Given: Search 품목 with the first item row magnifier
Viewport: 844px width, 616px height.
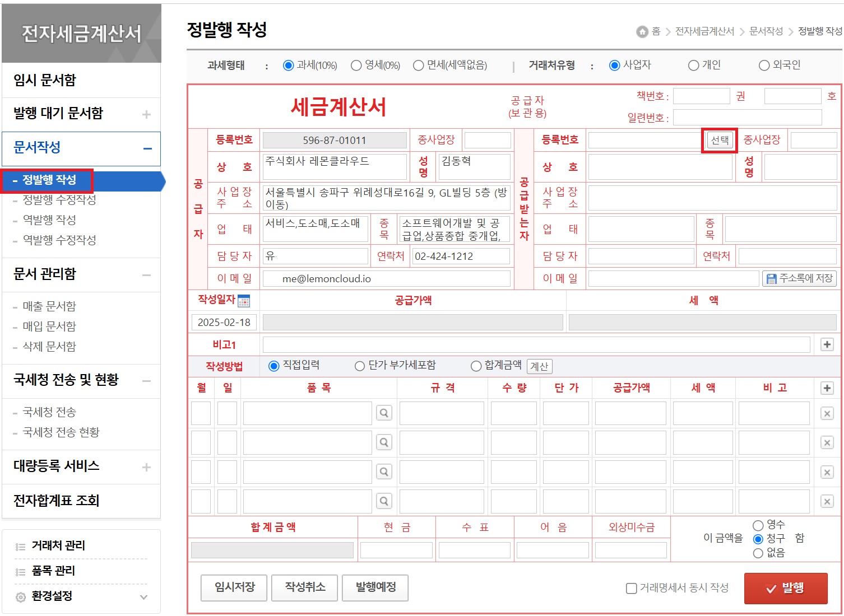Looking at the screenshot, I should click(384, 413).
